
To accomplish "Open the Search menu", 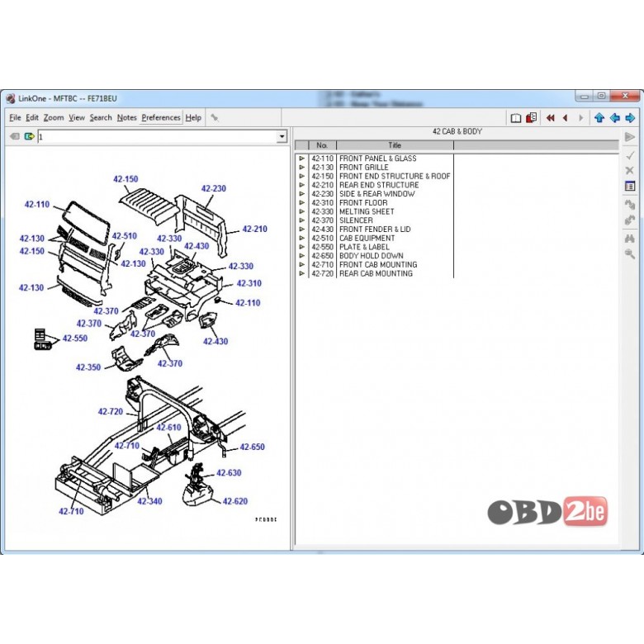I will tap(101, 117).
